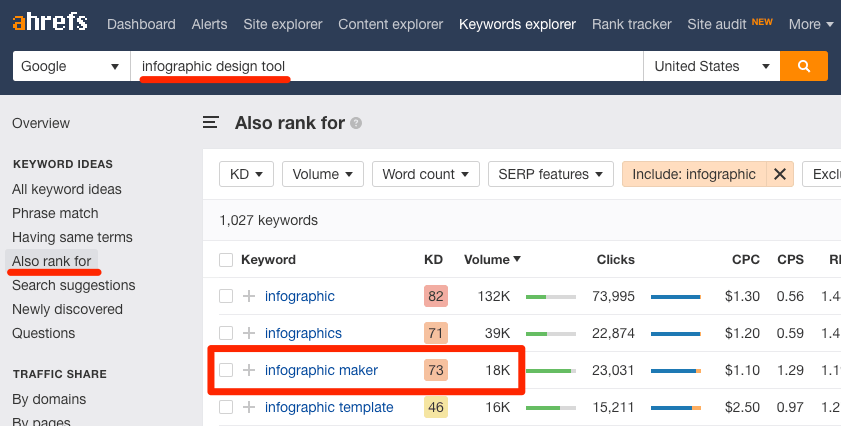841x426 pixels.
Task: Add 'infographics' keyword with plus icon
Action: pyautogui.click(x=249, y=333)
